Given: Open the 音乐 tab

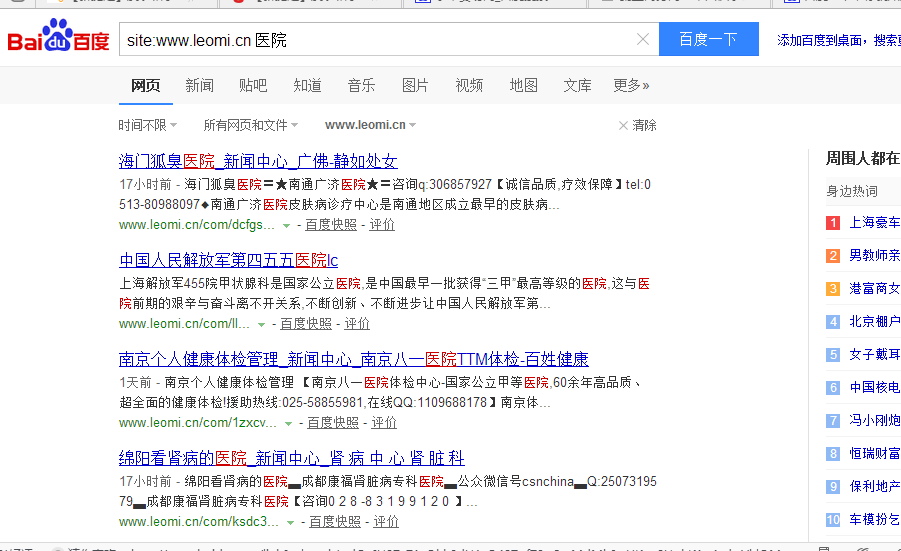Looking at the screenshot, I should 361,86.
